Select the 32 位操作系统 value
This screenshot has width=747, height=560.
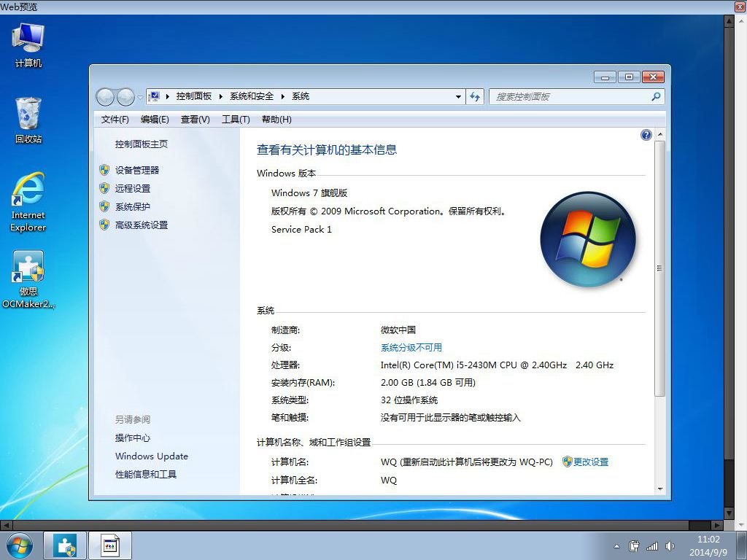click(x=409, y=400)
